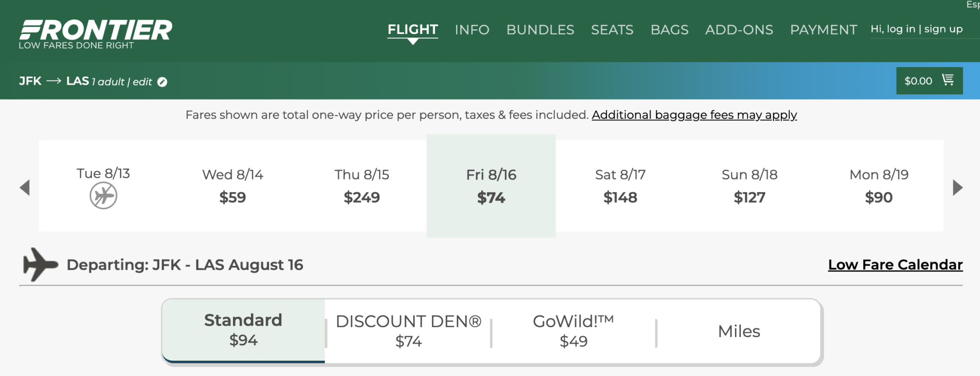The image size is (980, 376).
Task: Select the Sat 8/17 $148 fare
Action: click(621, 187)
